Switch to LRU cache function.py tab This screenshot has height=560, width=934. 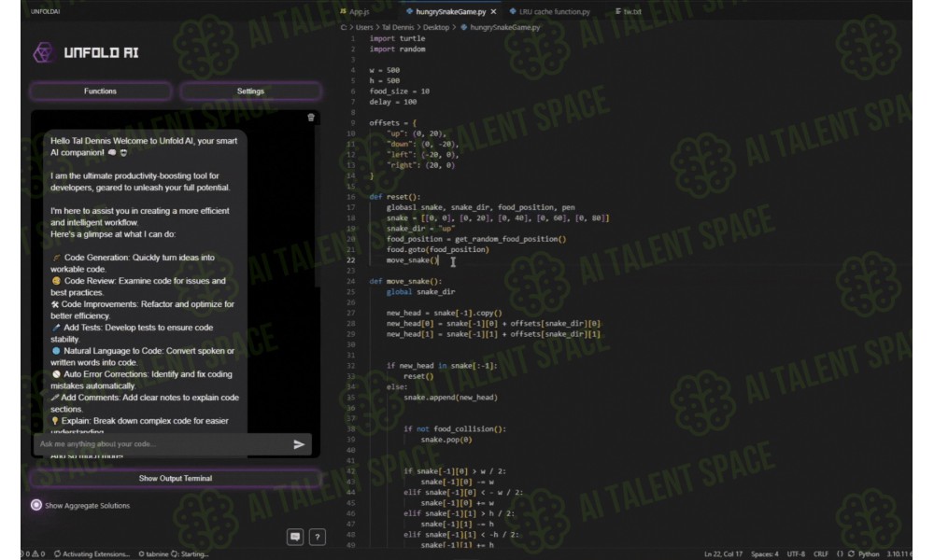tap(549, 11)
